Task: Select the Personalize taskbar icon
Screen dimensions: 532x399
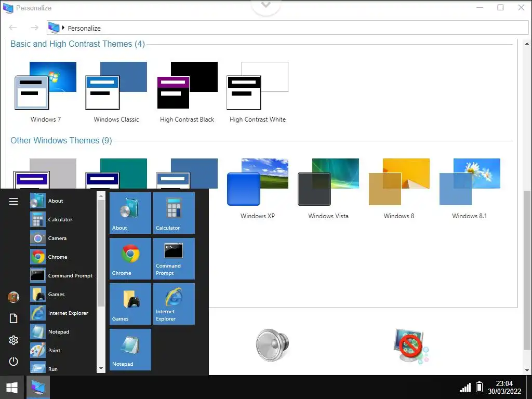Action: tap(38, 388)
